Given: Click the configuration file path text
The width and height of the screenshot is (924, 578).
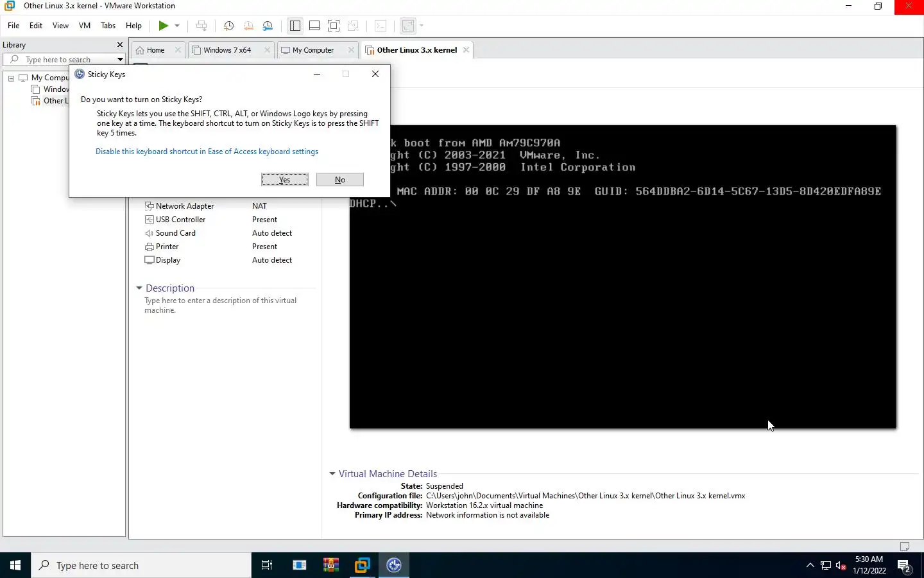Looking at the screenshot, I should tap(585, 496).
